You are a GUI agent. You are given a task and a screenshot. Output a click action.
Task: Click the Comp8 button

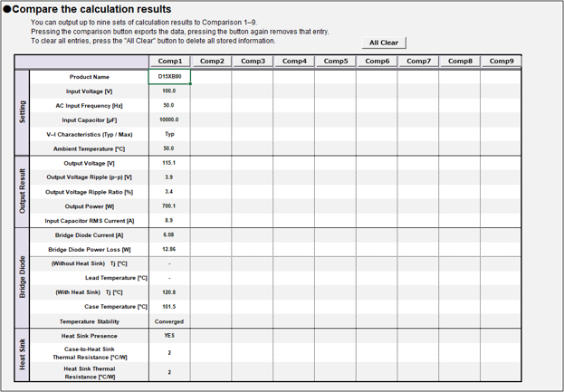460,62
